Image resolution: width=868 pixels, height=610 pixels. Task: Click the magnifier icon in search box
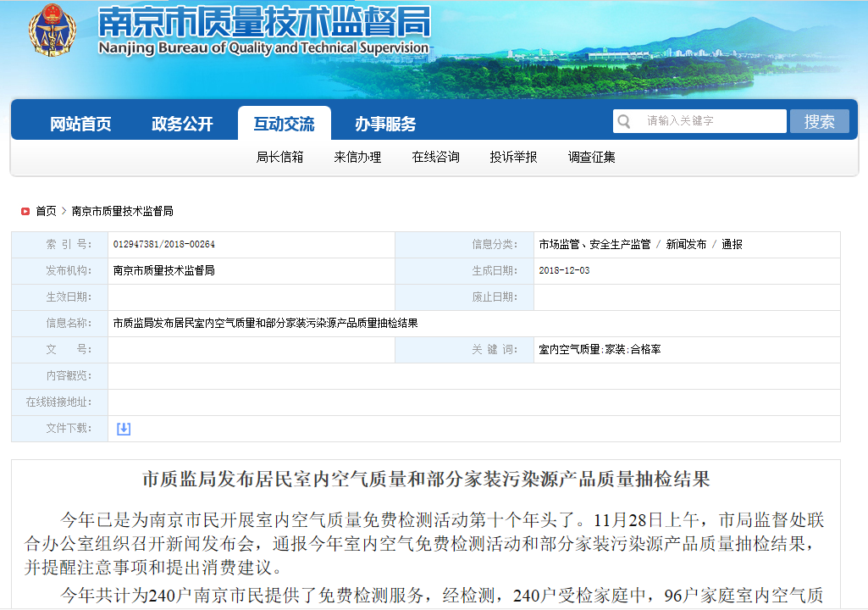tap(624, 121)
